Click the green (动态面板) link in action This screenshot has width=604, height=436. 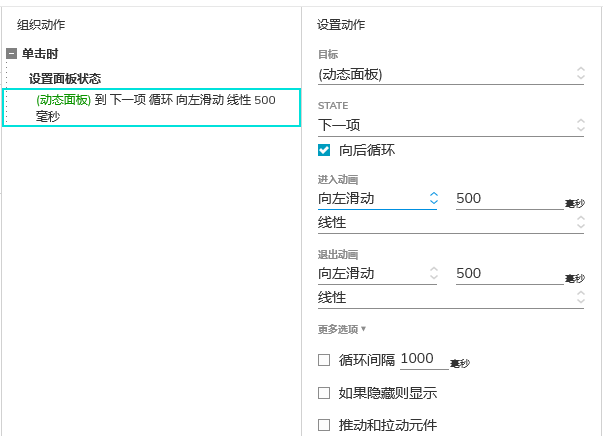(x=64, y=100)
